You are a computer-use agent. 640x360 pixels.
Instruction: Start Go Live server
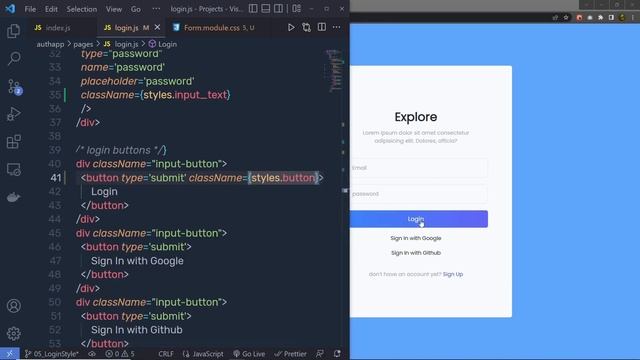(x=249, y=354)
